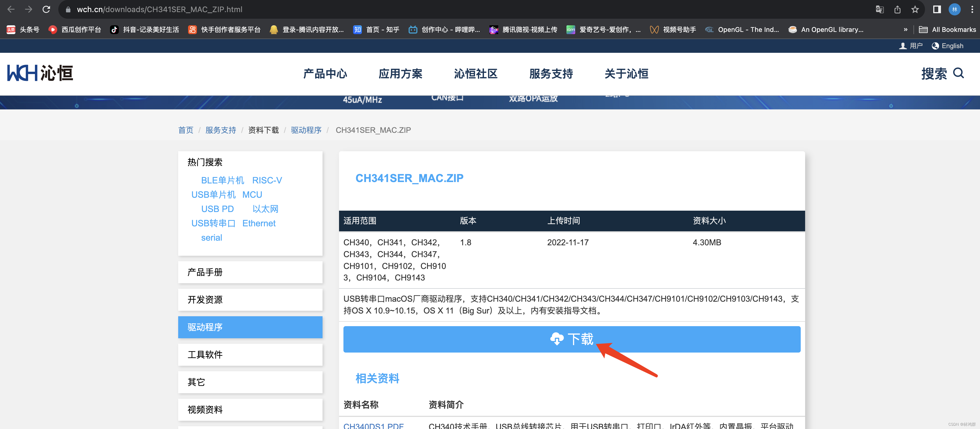The width and height of the screenshot is (980, 429).
Task: Open the 创作中心 - 哔哩哔哩 bookmark
Action: tap(444, 30)
